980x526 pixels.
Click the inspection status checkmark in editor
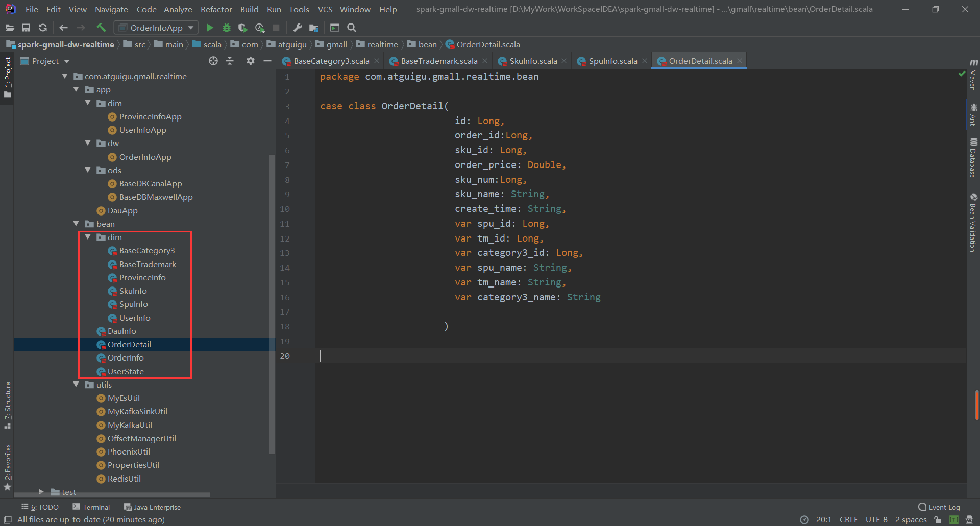(x=962, y=74)
